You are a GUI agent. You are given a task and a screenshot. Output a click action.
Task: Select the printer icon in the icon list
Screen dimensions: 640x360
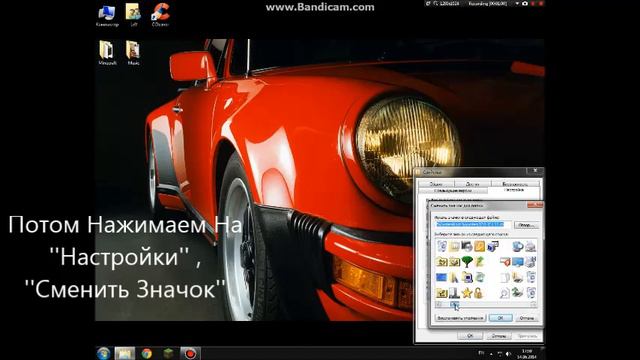pyautogui.click(x=530, y=247)
